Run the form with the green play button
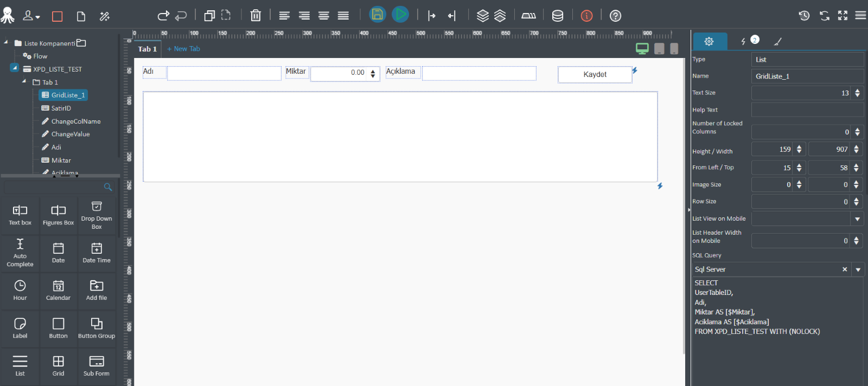868x386 pixels. (x=400, y=14)
